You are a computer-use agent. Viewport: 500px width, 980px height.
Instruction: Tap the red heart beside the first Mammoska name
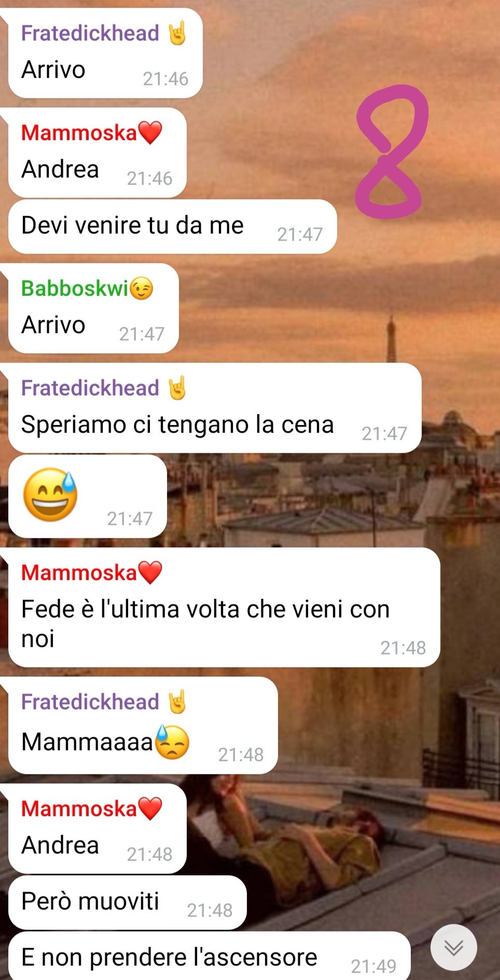coord(150,133)
